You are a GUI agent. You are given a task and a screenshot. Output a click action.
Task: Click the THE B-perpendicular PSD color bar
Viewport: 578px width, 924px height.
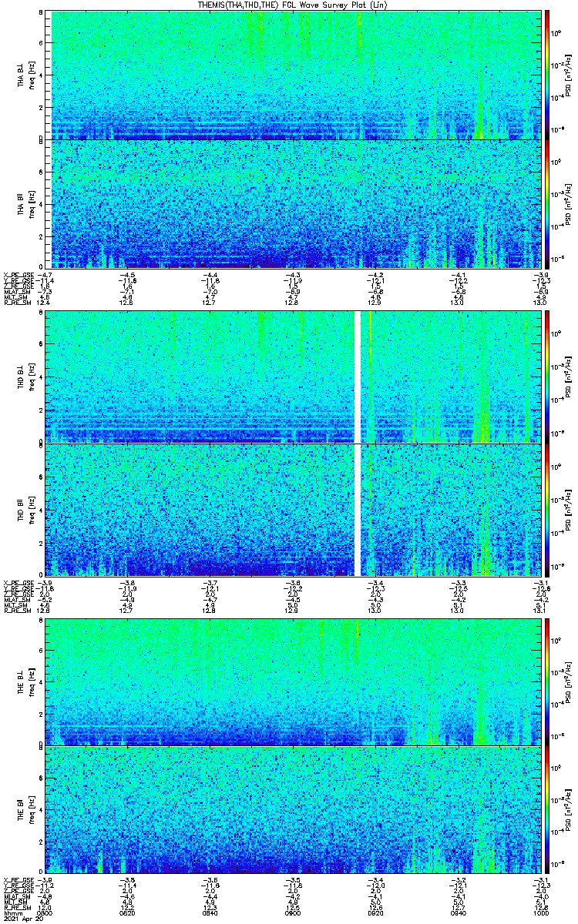pos(548,681)
